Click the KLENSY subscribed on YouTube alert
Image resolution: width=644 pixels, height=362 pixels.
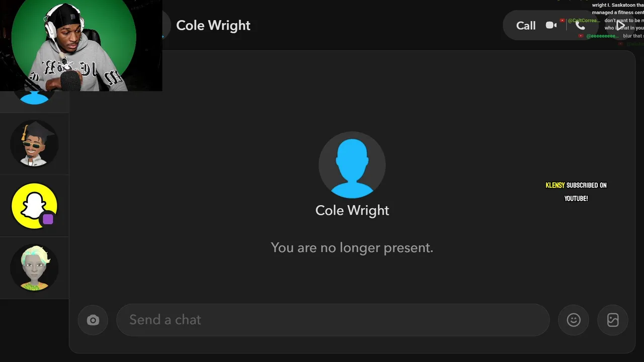pyautogui.click(x=576, y=192)
